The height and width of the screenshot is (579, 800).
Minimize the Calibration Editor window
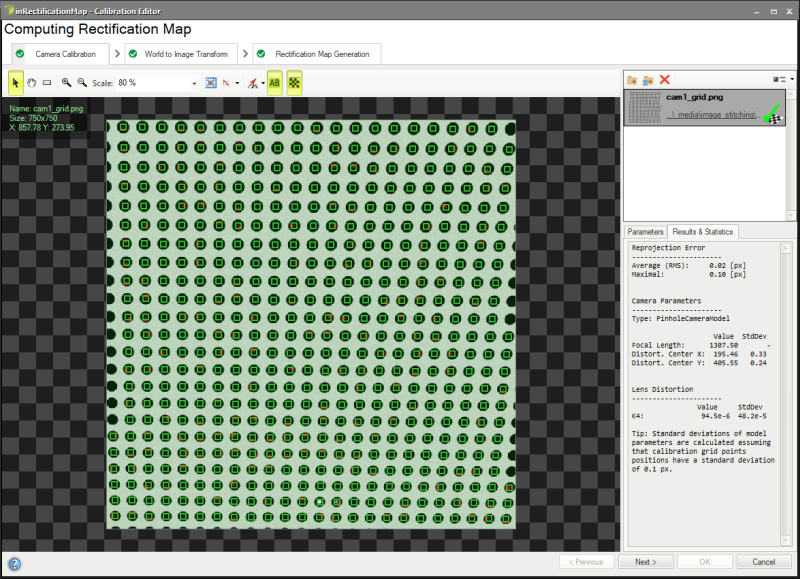click(x=757, y=11)
